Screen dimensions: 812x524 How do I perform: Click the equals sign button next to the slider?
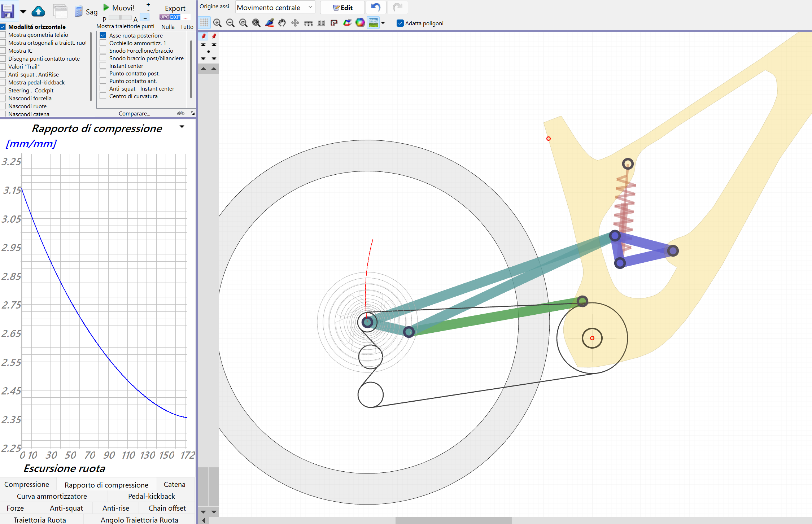[145, 18]
